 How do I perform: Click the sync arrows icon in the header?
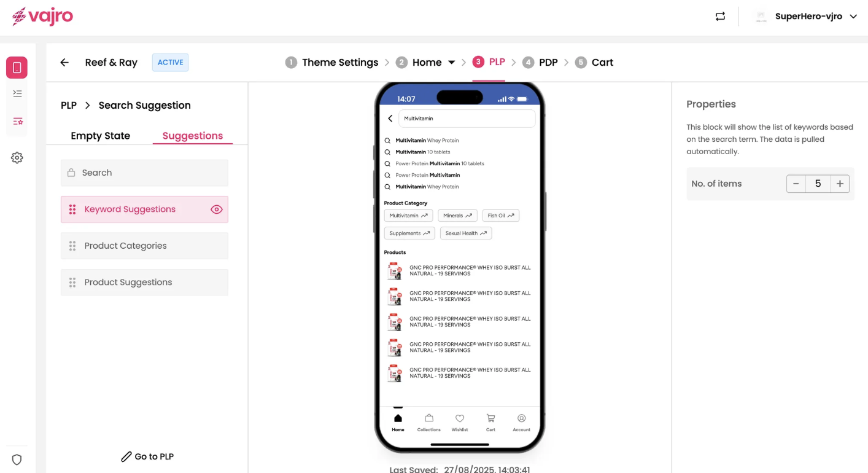tap(720, 17)
